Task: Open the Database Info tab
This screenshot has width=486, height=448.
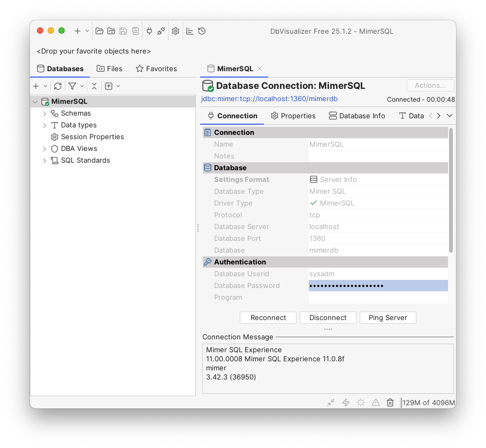Action: coord(357,116)
